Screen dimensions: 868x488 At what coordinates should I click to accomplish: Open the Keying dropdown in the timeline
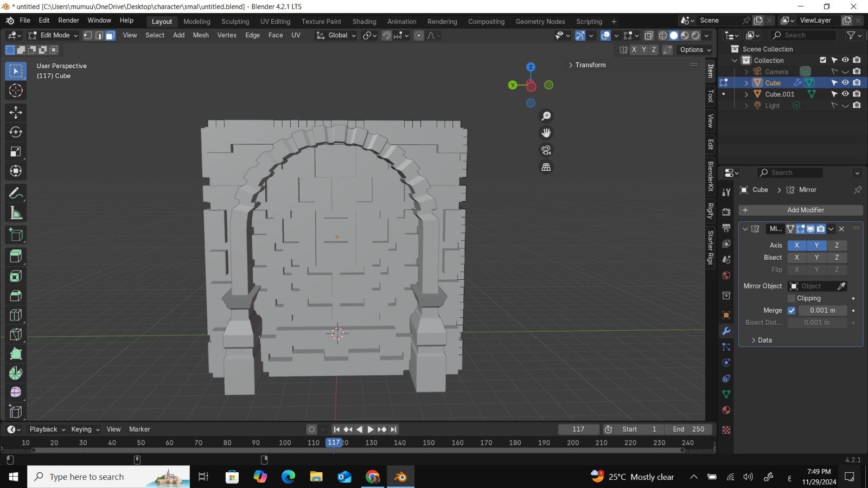(85, 429)
